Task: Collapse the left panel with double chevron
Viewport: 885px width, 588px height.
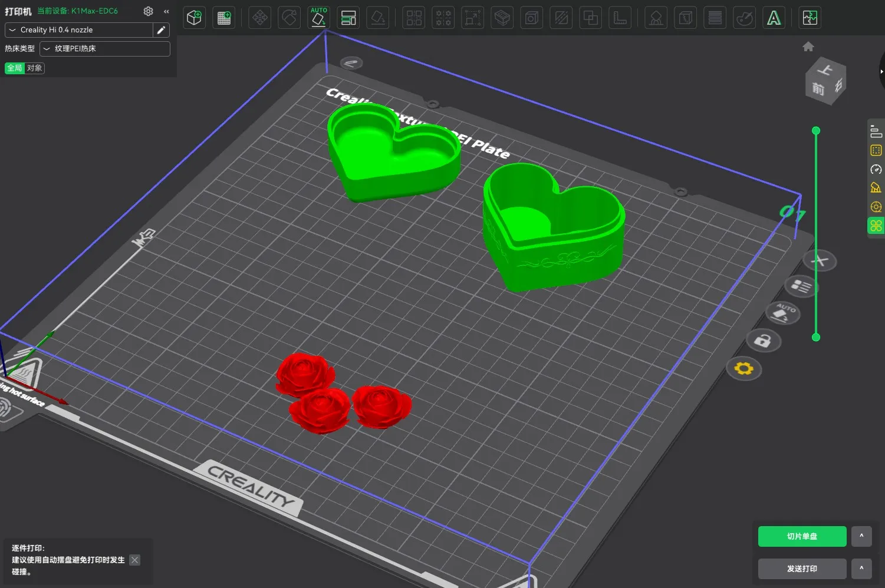Action: [x=166, y=11]
